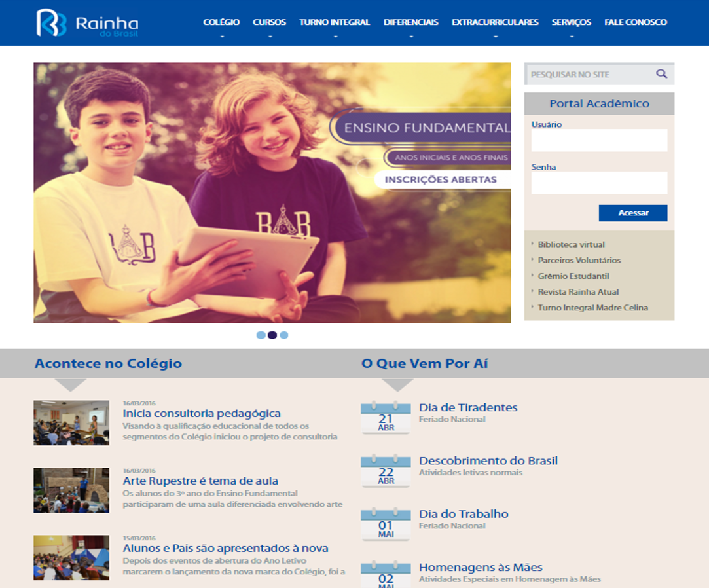Viewport: 709px width, 588px height.
Task: Expand the SERVIÇOS menu
Action: (x=572, y=22)
